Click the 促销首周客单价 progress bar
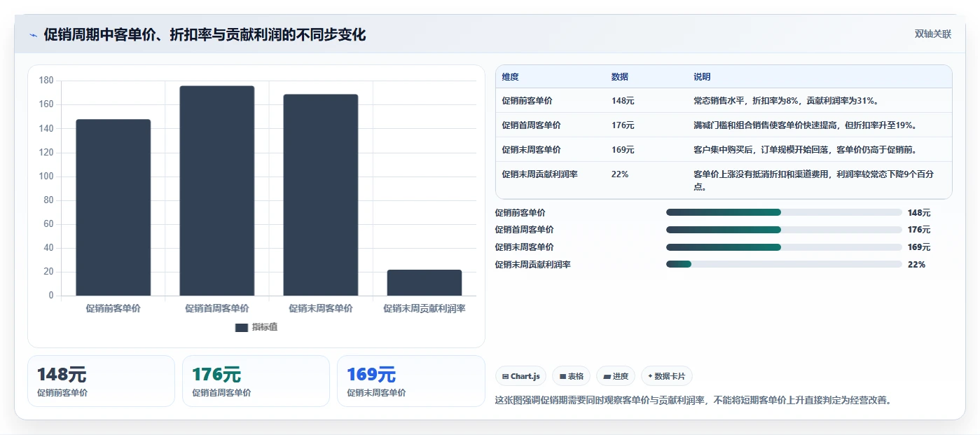The height and width of the screenshot is (435, 980). pyautogui.click(x=784, y=230)
